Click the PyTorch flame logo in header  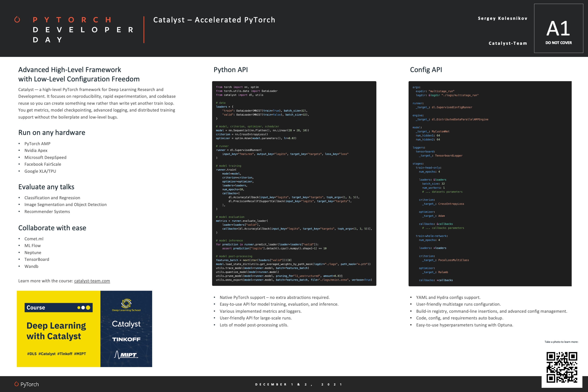point(17,19)
